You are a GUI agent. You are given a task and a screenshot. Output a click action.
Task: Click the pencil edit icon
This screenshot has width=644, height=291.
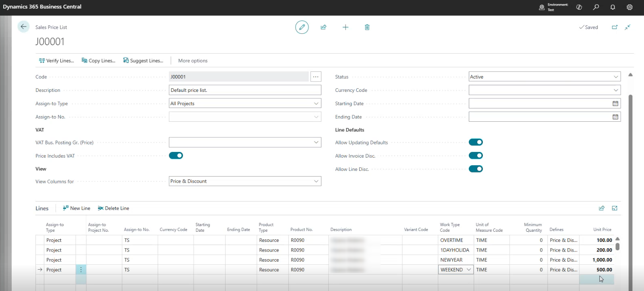[x=302, y=27]
